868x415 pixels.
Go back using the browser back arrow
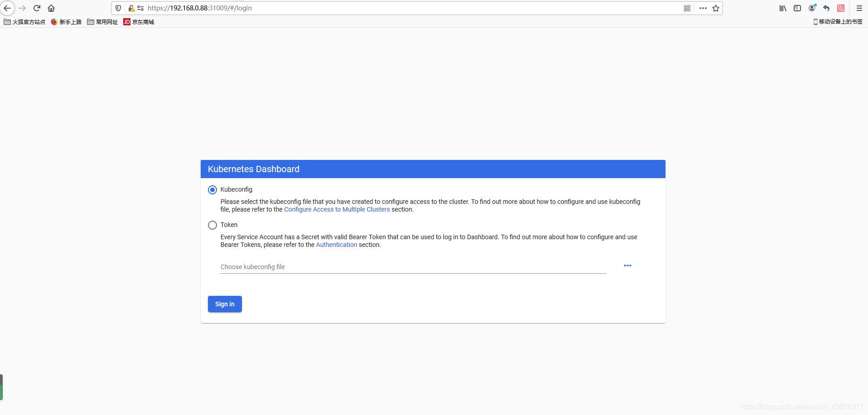(7, 8)
